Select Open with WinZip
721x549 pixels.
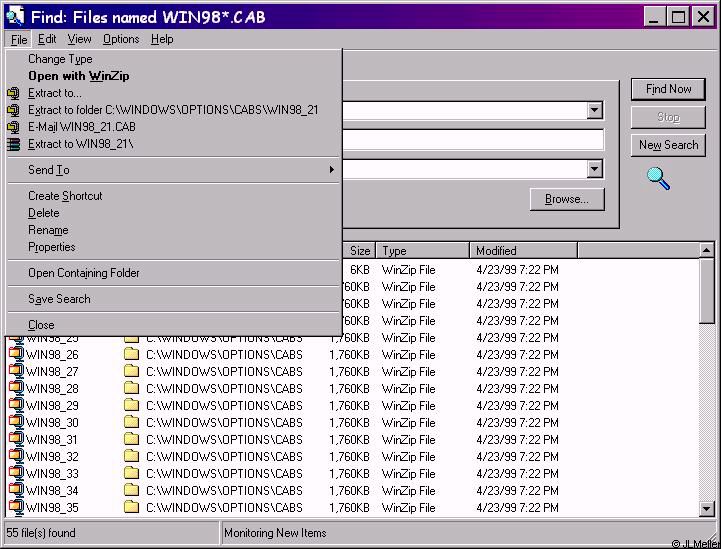point(174,76)
